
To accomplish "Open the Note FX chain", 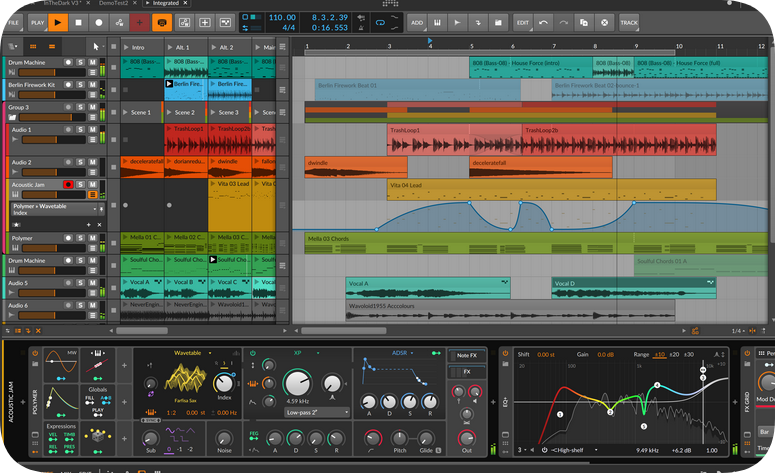I will 467,355.
